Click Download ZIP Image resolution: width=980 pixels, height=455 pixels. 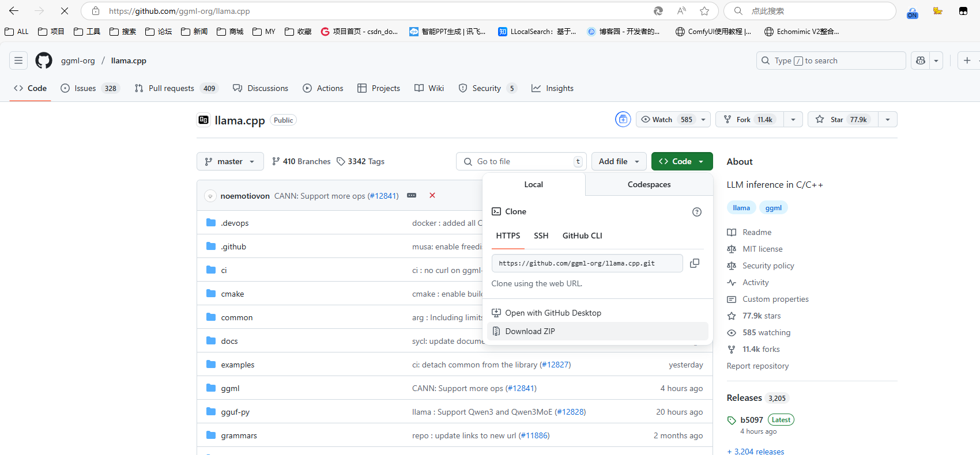598,331
